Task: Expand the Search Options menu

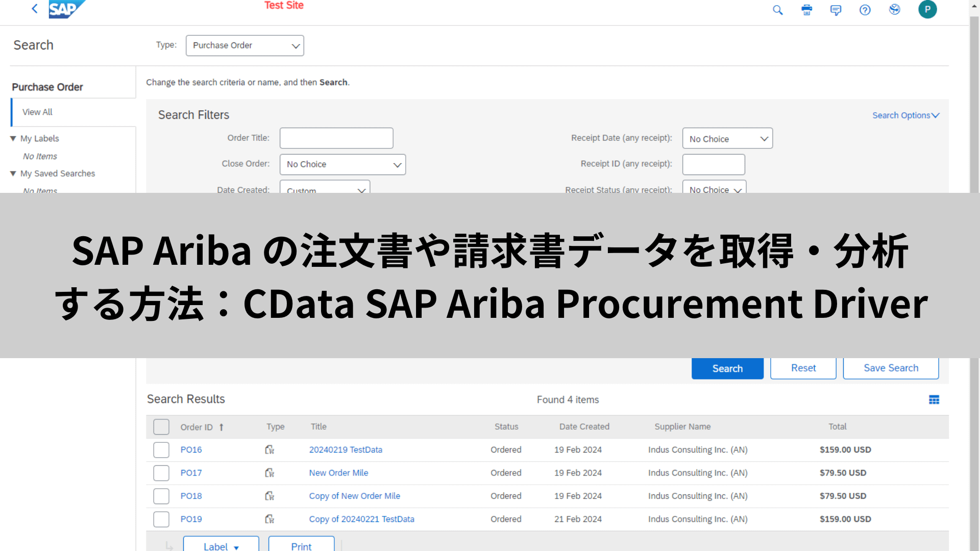Action: [x=906, y=115]
